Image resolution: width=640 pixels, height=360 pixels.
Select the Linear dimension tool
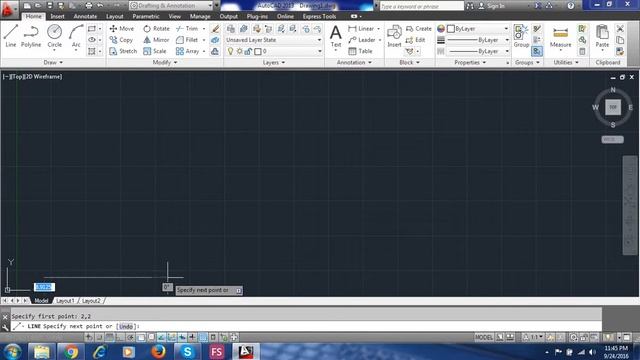(x=361, y=29)
